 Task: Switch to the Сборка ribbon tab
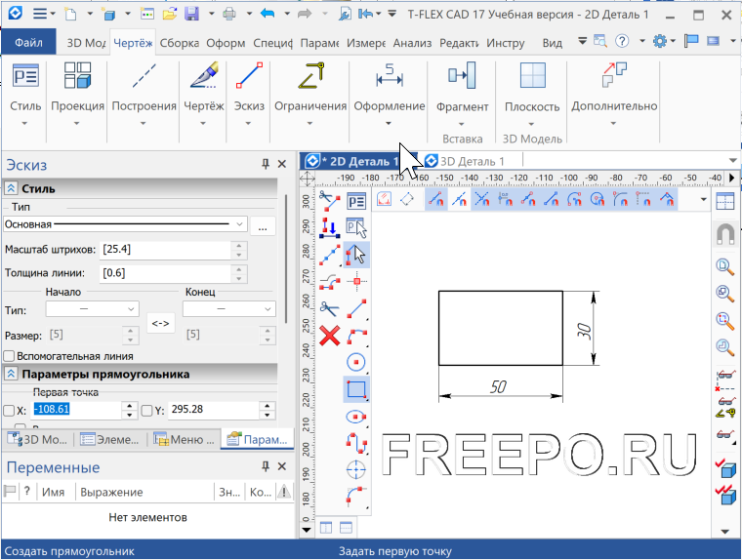tap(179, 44)
